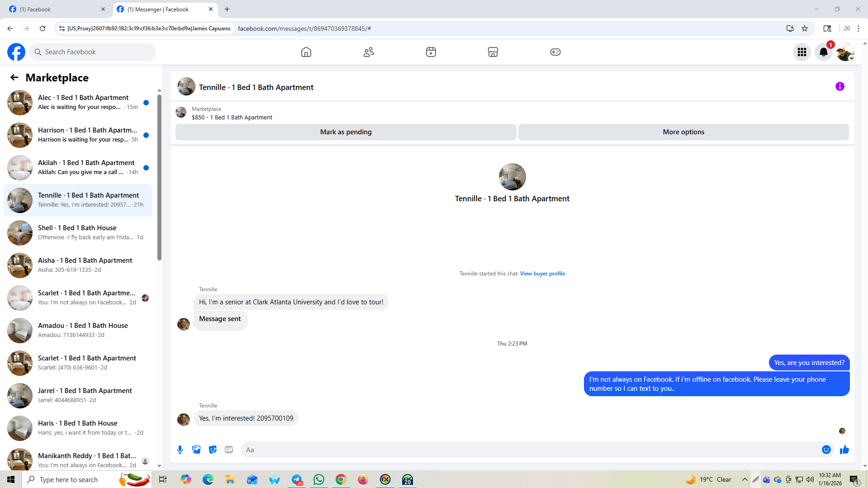
Task: Open Shell's 1 Bed 1 Bath House chat
Action: coord(78,233)
